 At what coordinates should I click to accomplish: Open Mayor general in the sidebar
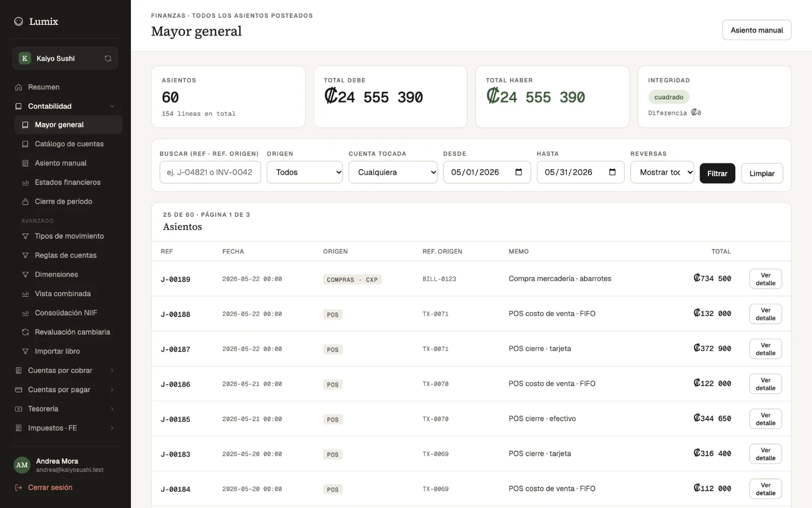click(x=69, y=125)
